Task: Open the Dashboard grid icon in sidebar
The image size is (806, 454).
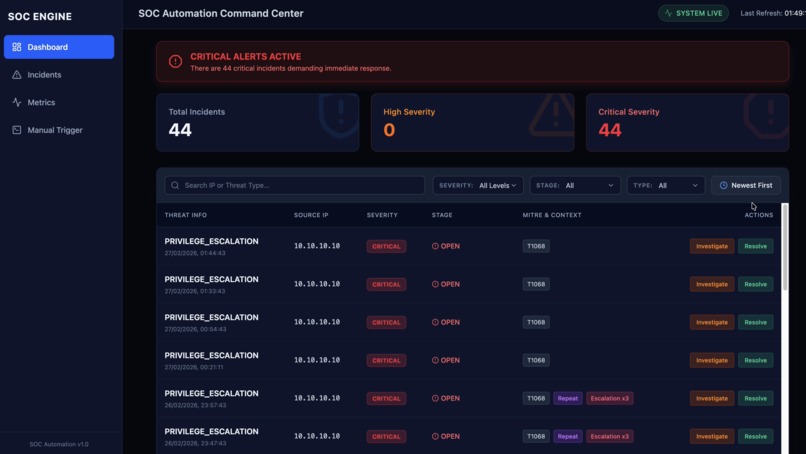Action: click(x=16, y=47)
